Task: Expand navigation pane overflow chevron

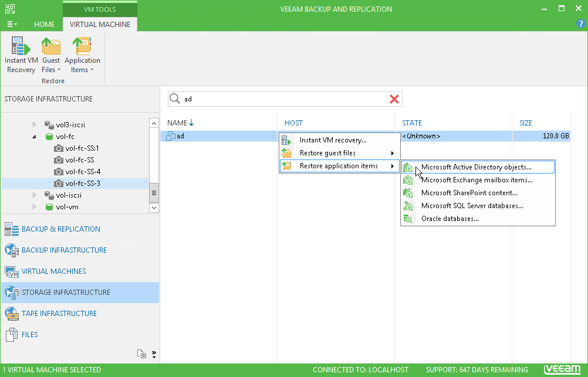Action: click(x=154, y=354)
